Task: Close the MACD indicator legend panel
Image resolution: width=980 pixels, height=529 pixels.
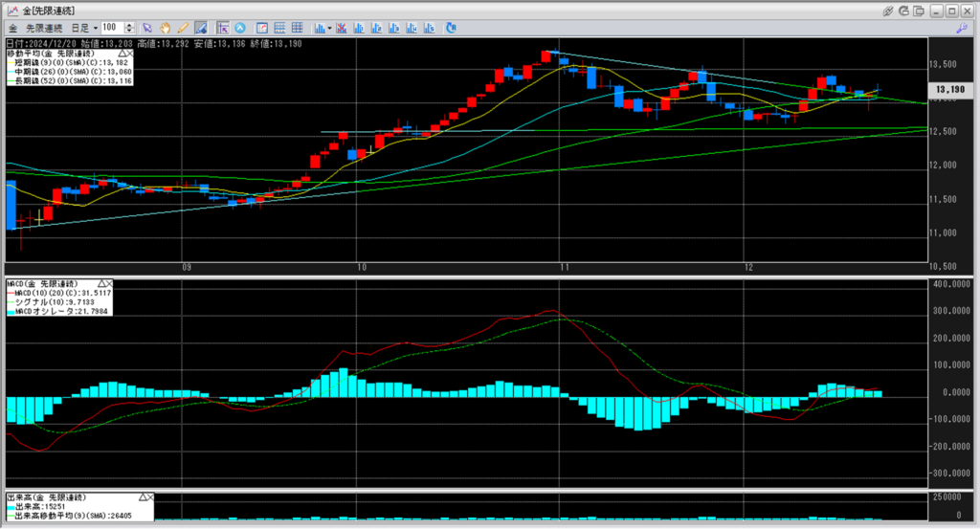Action: point(109,284)
